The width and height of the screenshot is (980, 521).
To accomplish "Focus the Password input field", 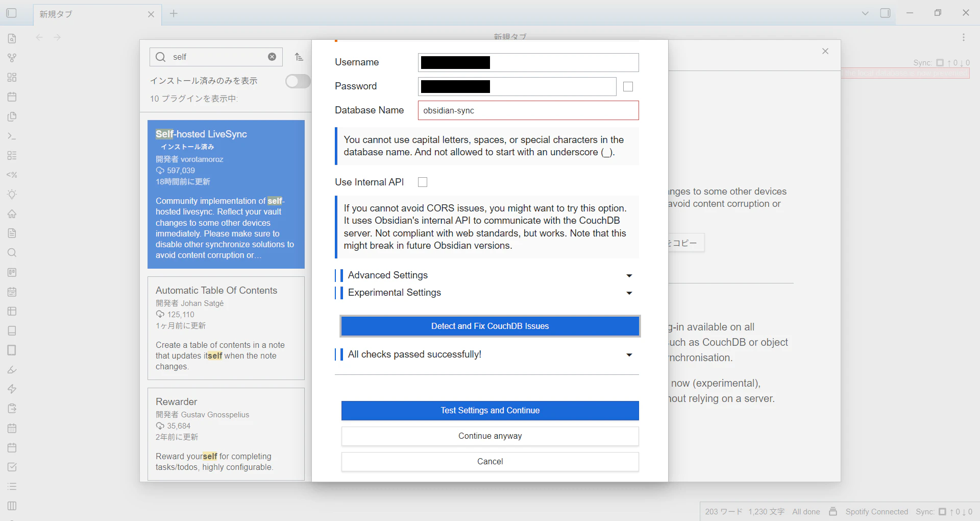I will (x=517, y=87).
